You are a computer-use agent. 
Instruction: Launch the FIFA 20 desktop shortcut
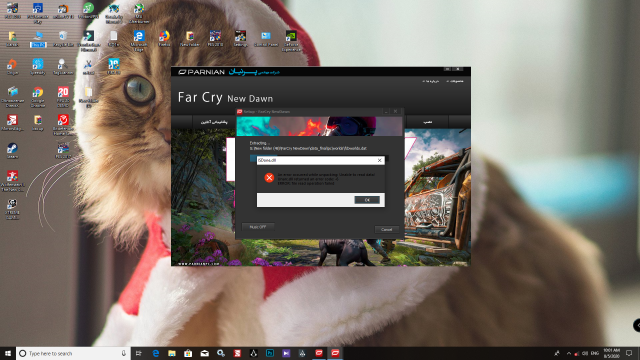(x=63, y=97)
